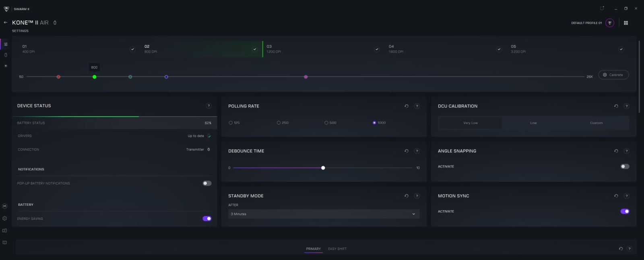Toggle checkmark for DPI stage 03
644x260 pixels.
(x=377, y=49)
